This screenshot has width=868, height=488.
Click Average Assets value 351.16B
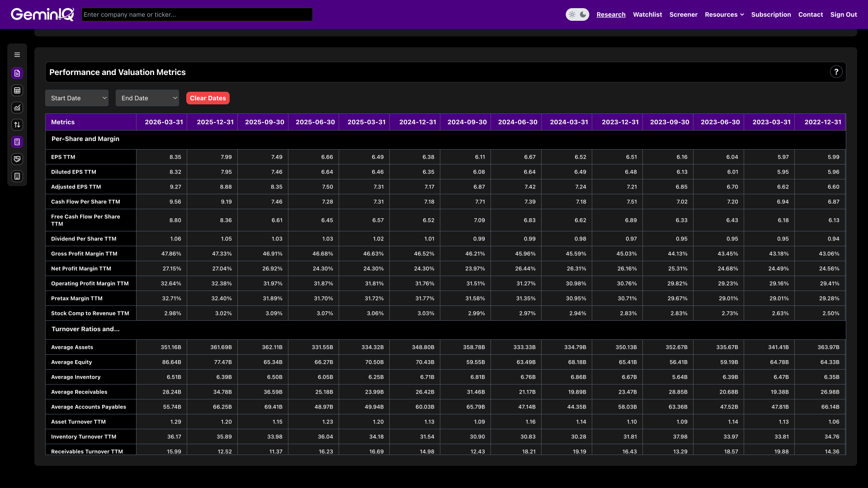click(171, 347)
